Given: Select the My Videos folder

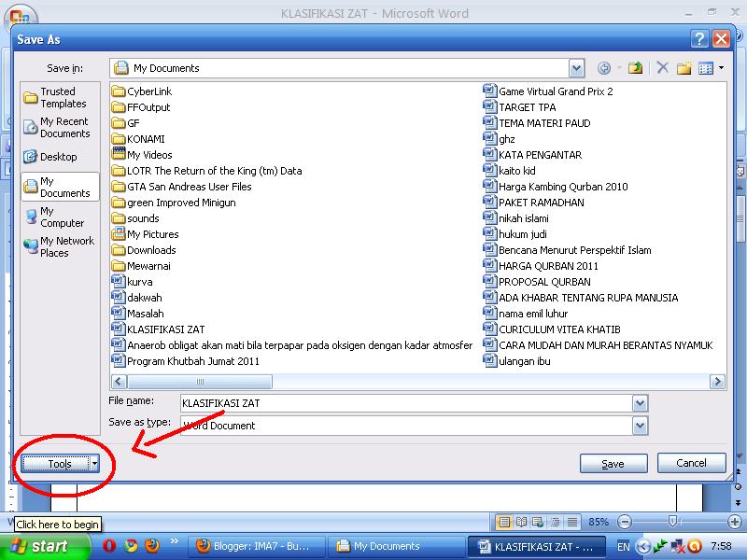Looking at the screenshot, I should 142,155.
